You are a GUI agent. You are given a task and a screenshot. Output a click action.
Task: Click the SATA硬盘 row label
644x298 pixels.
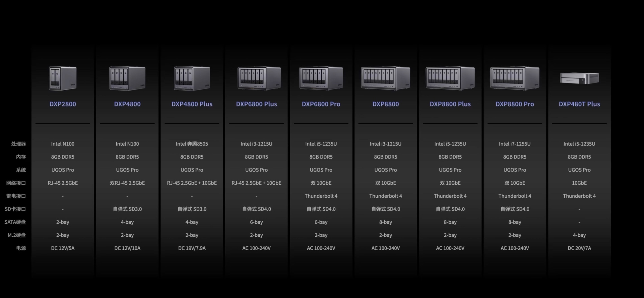[15, 222]
